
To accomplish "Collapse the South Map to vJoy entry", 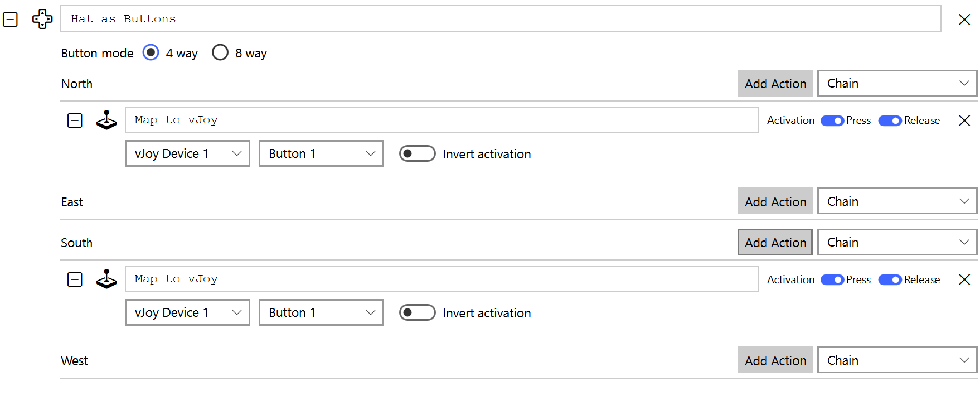I will [75, 279].
